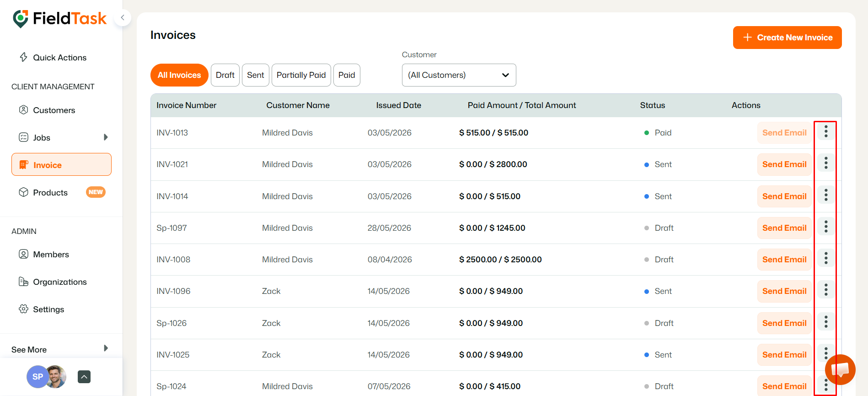Click the Invoice Number column header

[187, 105]
